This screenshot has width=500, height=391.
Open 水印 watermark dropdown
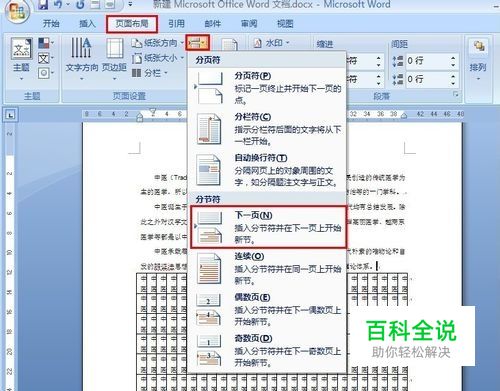(x=271, y=43)
